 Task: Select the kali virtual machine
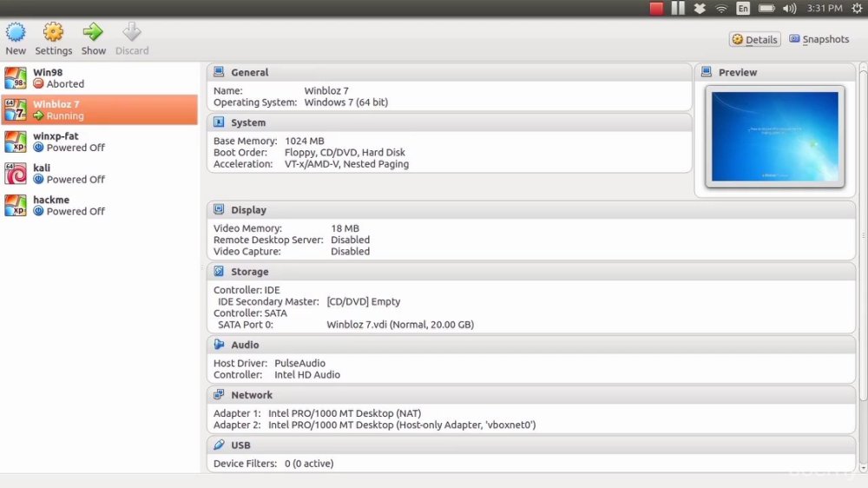[100, 174]
